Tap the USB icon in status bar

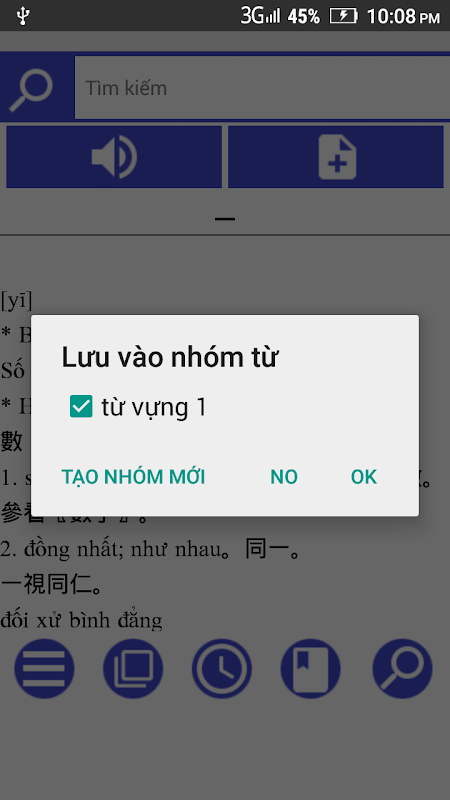[23, 16]
